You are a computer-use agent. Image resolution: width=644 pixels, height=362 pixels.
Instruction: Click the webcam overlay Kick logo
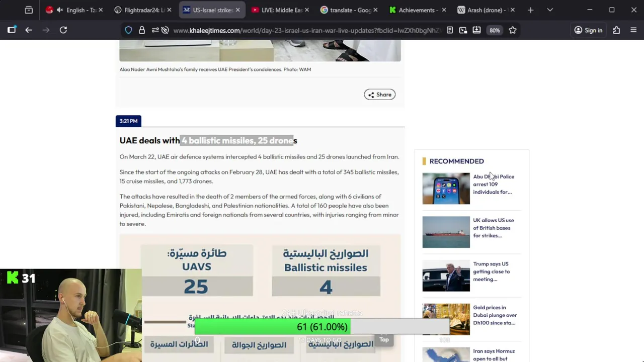(13, 278)
